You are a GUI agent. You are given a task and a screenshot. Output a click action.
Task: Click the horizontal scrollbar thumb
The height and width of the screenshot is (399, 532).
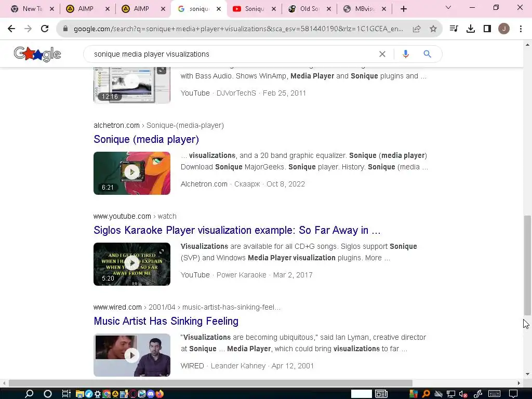tap(210, 383)
